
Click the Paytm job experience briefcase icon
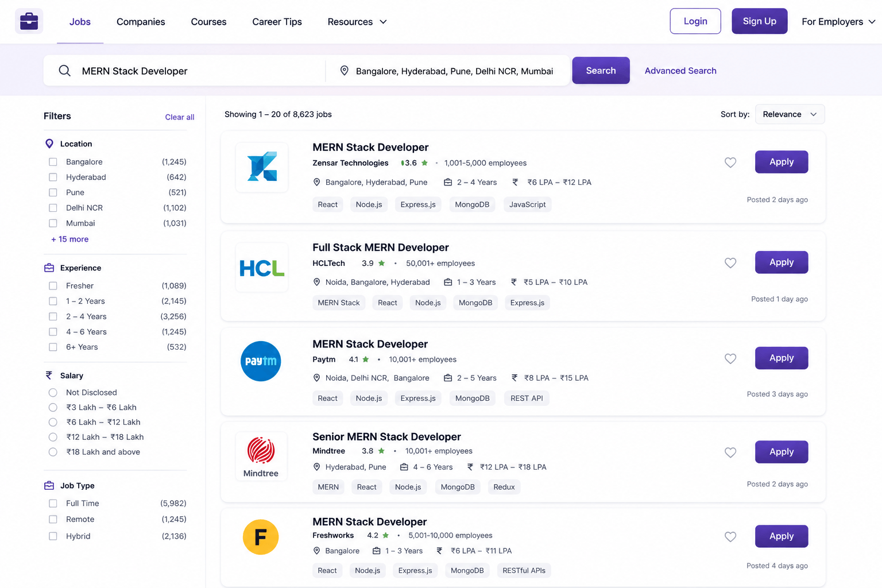point(448,378)
